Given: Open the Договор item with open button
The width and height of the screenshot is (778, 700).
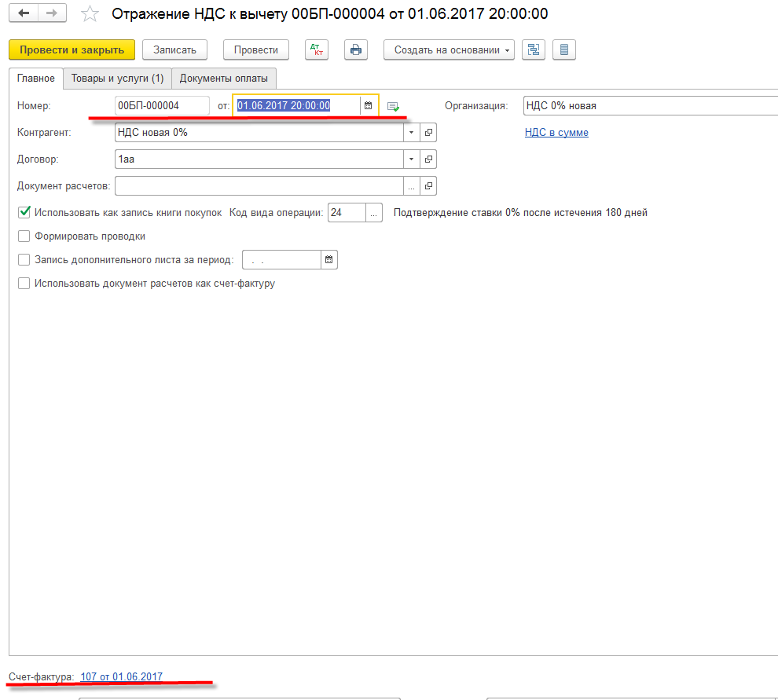Looking at the screenshot, I should [x=428, y=159].
